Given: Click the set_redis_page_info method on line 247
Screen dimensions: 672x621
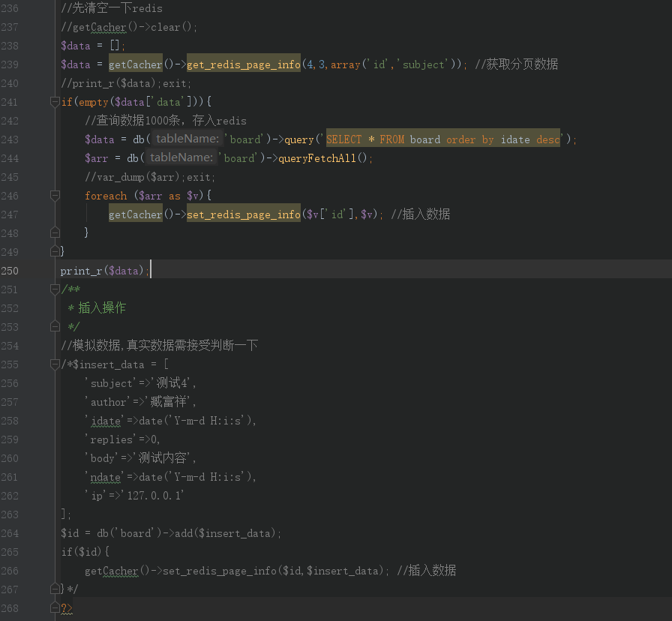Looking at the screenshot, I should (x=244, y=214).
